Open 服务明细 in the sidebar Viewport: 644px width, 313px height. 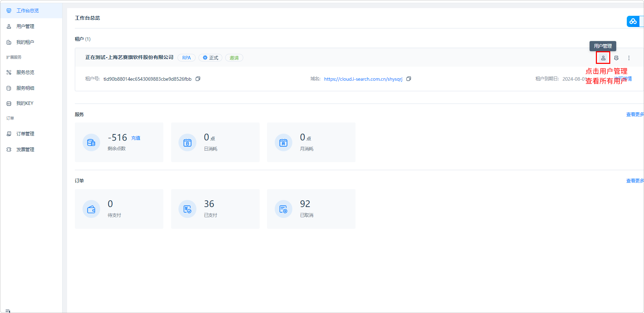coord(25,88)
